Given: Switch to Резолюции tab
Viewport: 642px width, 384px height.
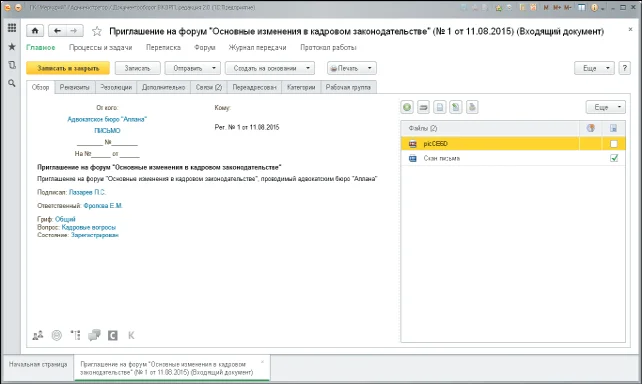Looking at the screenshot, I should [116, 87].
